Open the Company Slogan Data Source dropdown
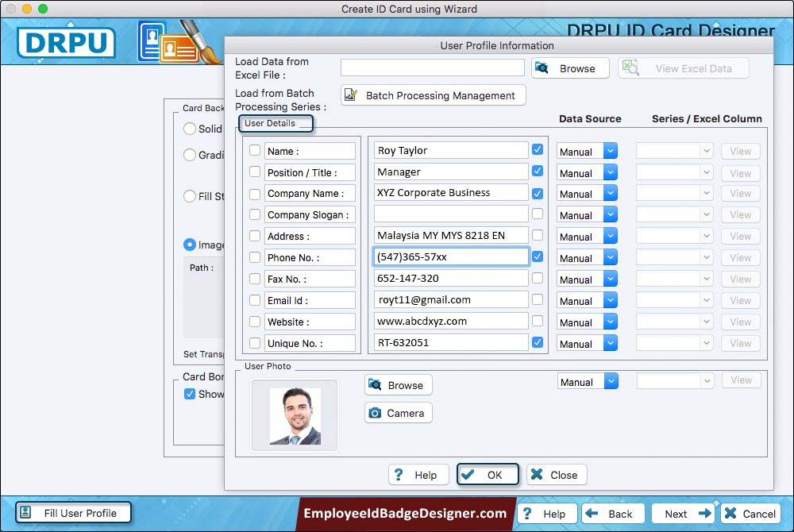794x532 pixels. [587, 214]
